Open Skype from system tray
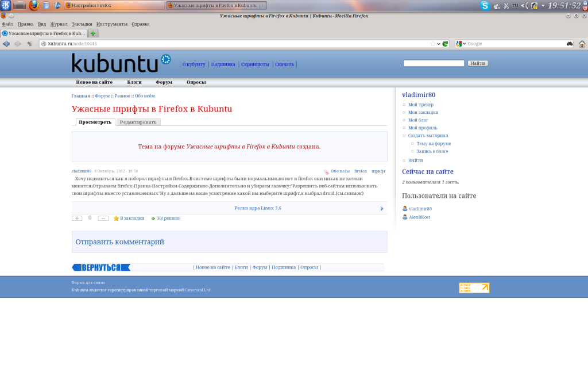The image size is (588, 368). click(485, 6)
